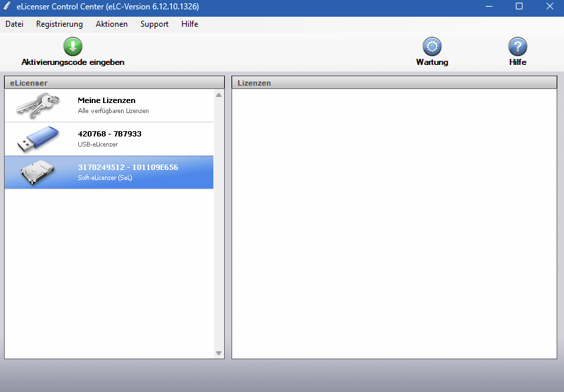The width and height of the screenshot is (564, 392).
Task: Click the scroll up arrow in eLicenser list
Action: tap(219, 95)
